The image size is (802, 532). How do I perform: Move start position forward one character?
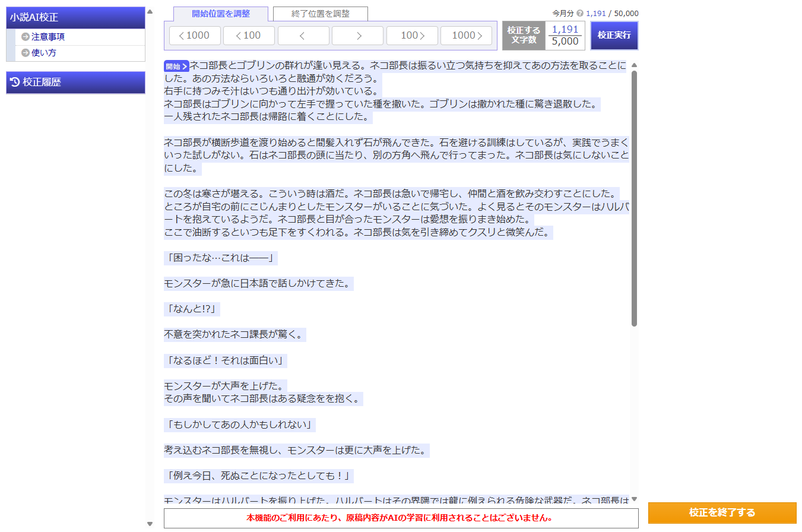pos(357,36)
